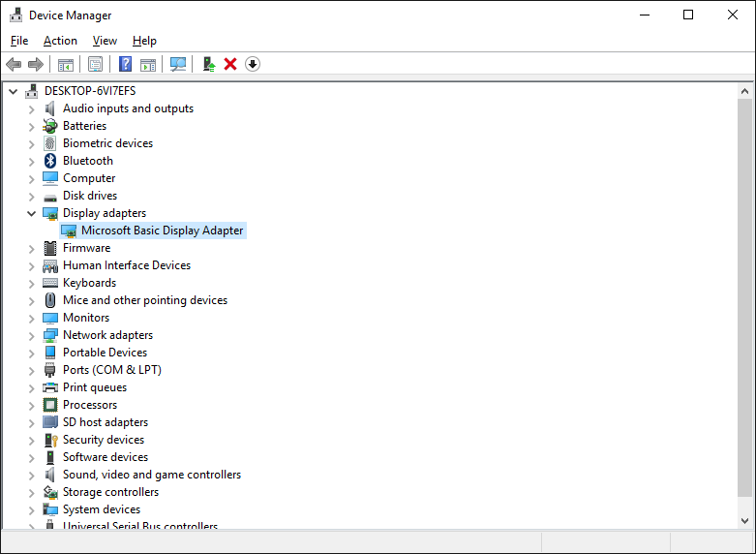Screen dimensions: 756x554
Task: Open the View menu
Action: tap(105, 41)
